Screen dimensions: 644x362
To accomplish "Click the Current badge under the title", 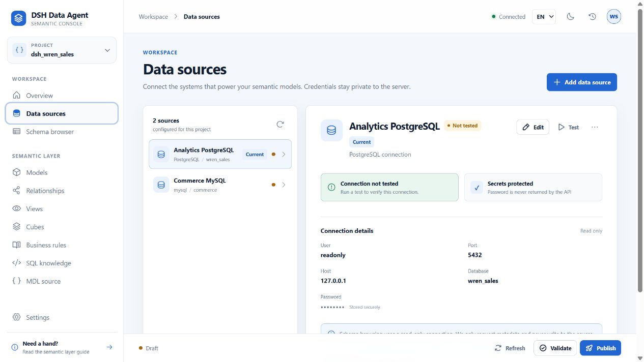I will (x=362, y=142).
